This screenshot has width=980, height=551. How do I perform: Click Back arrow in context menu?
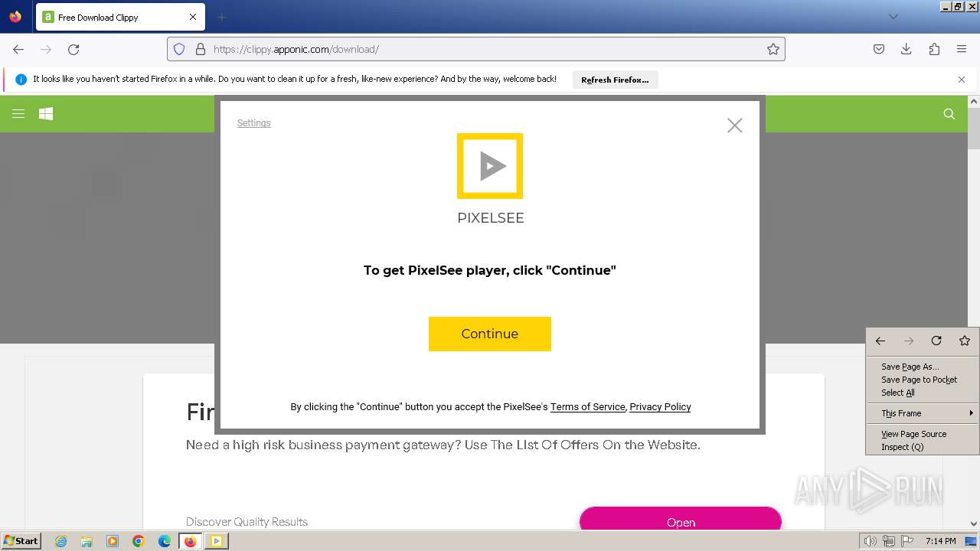pyautogui.click(x=880, y=341)
